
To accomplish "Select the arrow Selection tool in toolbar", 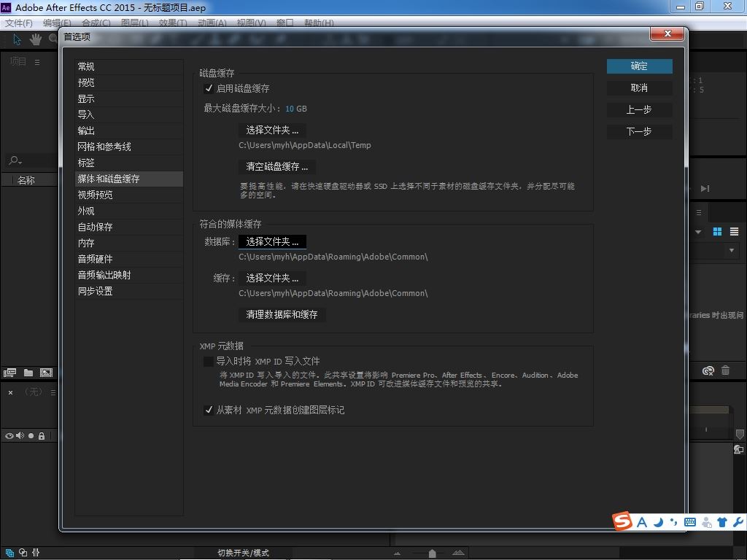I will 18,39.
